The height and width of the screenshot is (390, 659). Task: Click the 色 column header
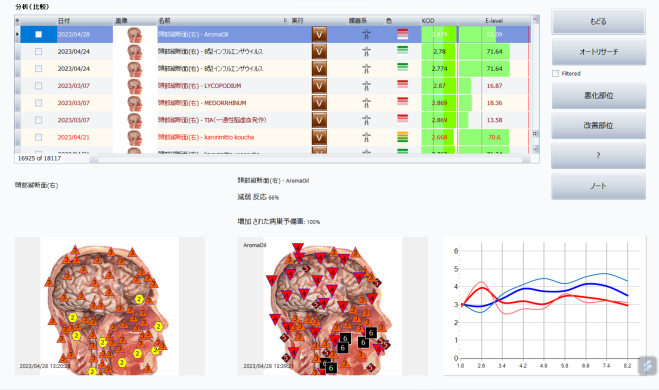402,20
